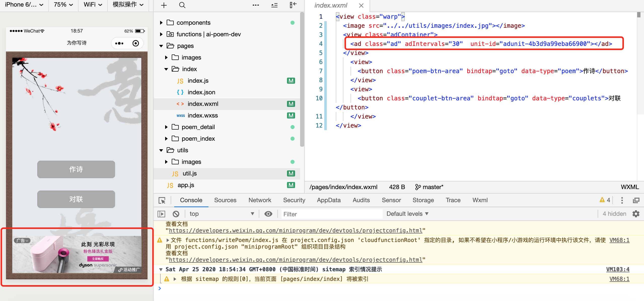Screen dimensions: 644x301
Task: Toggle the console live expression eye
Action: click(268, 214)
